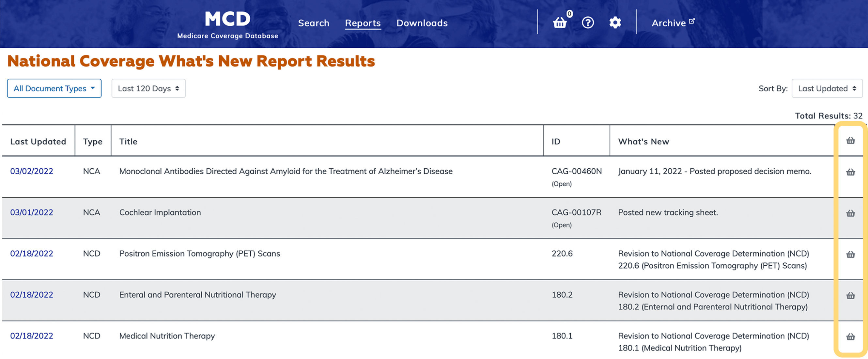Open the basket icon in header
Image resolution: width=868 pixels, height=359 pixels.
pos(560,23)
